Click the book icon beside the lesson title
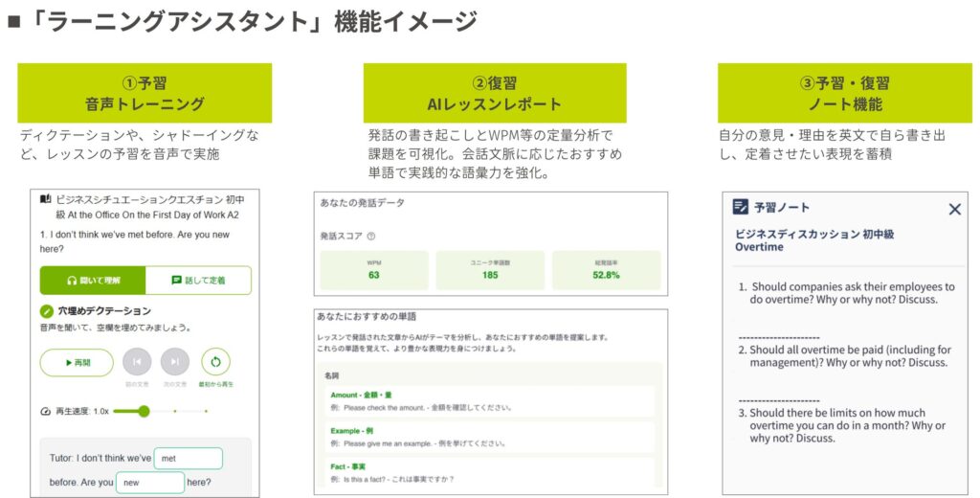The height and width of the screenshot is (498, 980). pyautogui.click(x=46, y=199)
